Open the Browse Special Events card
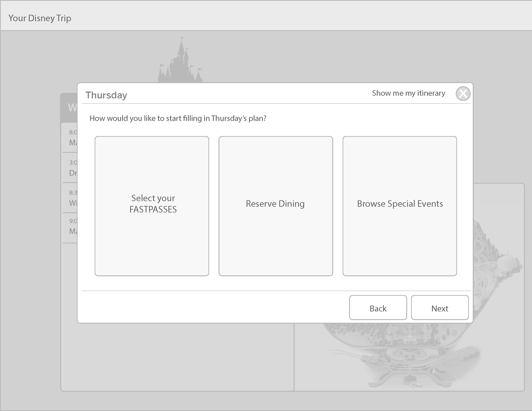Image resolution: width=532 pixels, height=411 pixels. pyautogui.click(x=400, y=206)
